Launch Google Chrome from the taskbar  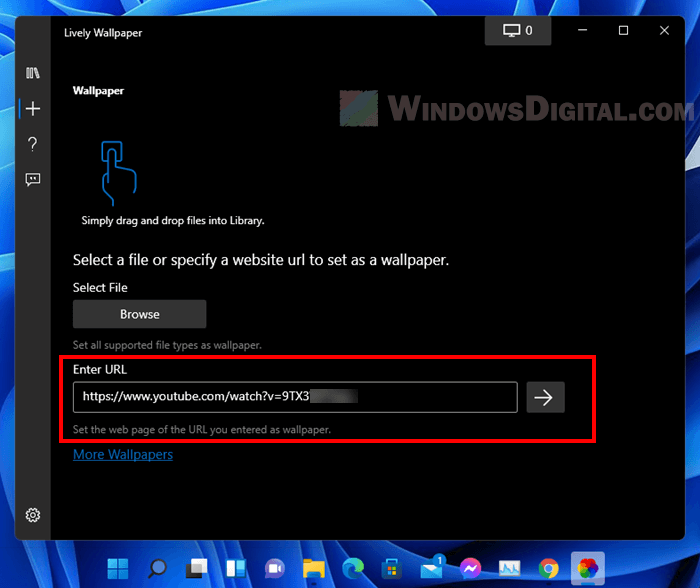point(549,569)
